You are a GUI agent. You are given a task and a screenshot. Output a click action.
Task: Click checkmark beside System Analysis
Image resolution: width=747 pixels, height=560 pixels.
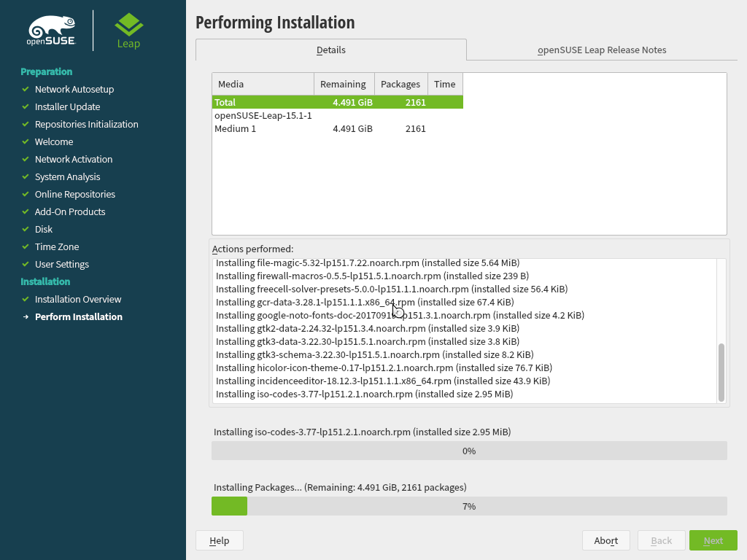point(26,176)
